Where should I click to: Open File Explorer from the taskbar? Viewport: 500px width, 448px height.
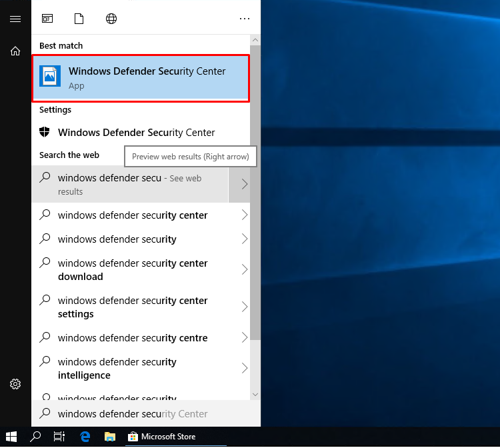(110, 437)
